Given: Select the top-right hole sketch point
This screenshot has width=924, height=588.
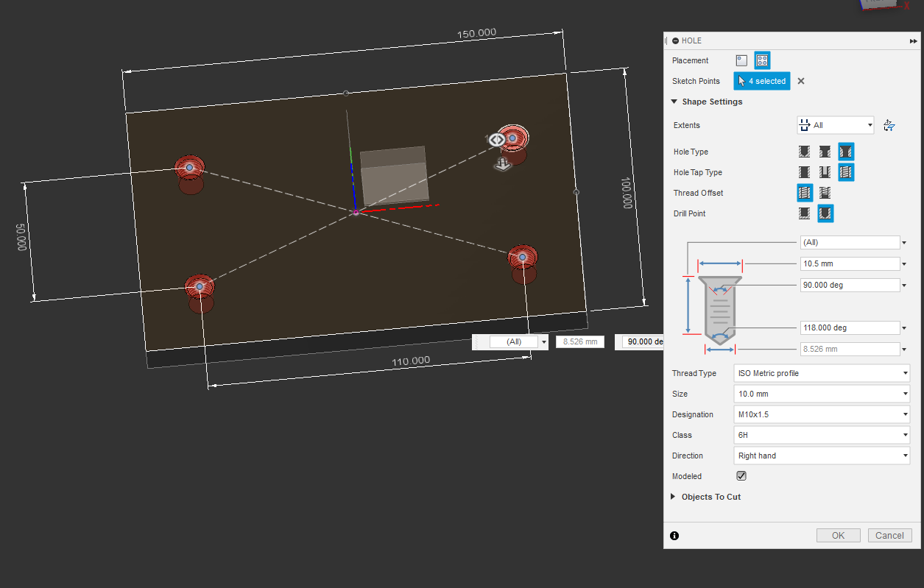Looking at the screenshot, I should click(512, 138).
